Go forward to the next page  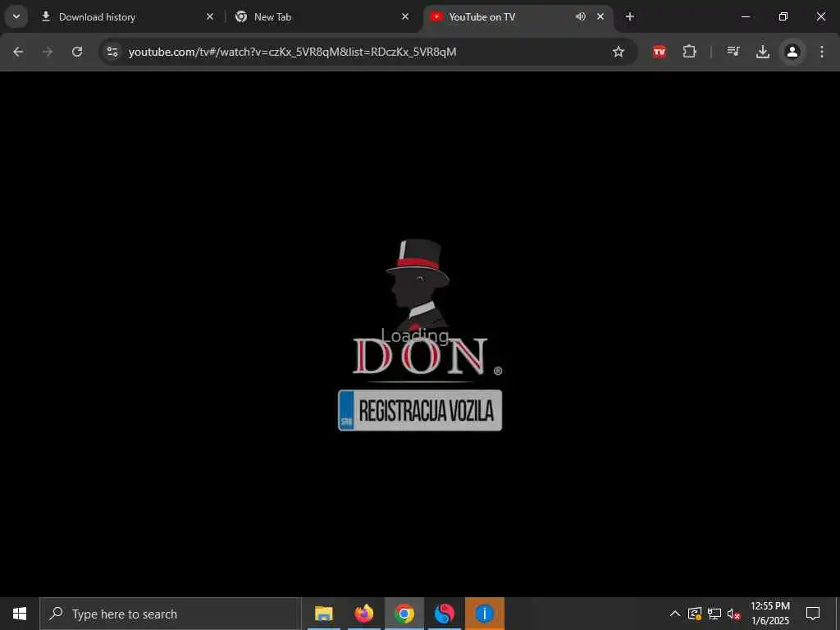tap(48, 52)
